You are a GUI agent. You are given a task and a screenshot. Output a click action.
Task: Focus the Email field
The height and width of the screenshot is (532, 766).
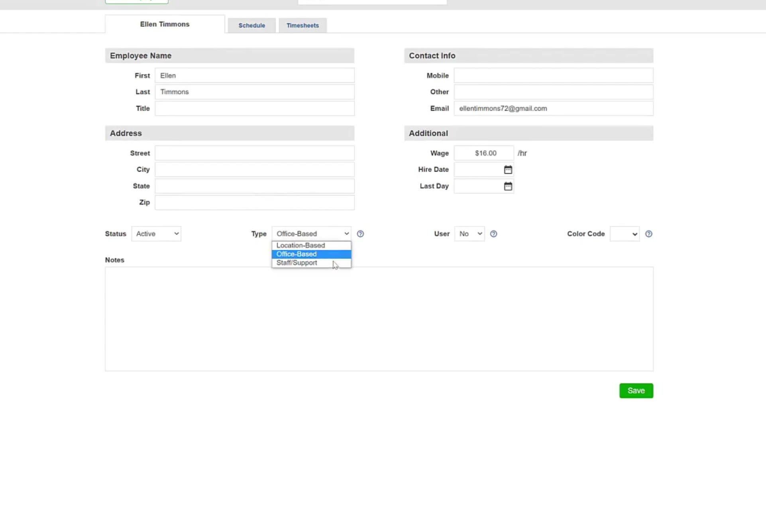(x=554, y=108)
